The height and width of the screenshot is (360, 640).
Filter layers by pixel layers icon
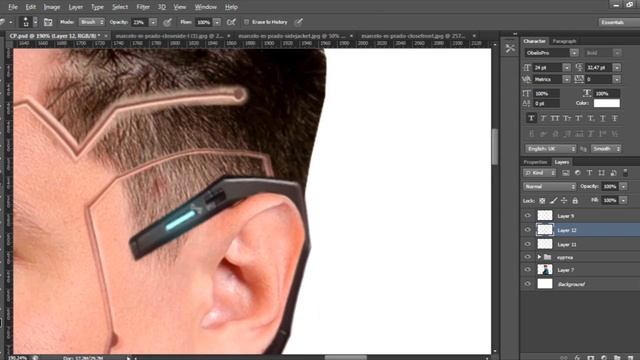coord(565,173)
